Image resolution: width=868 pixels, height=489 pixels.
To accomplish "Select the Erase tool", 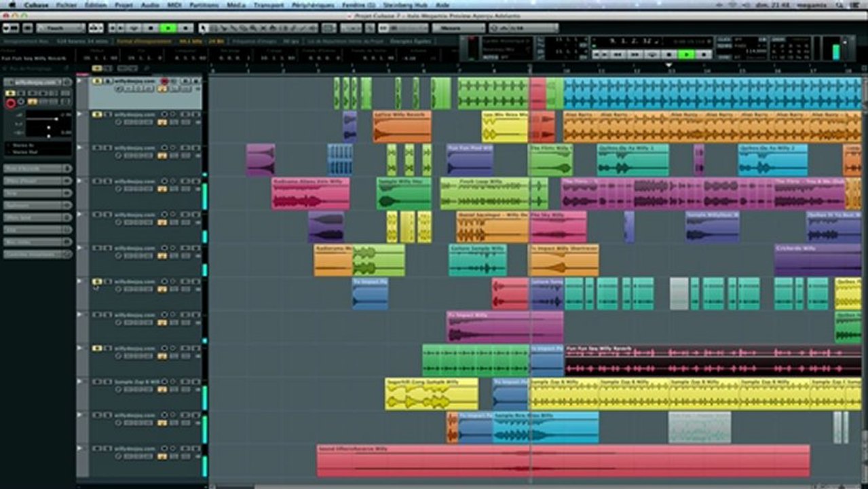I will [243, 29].
